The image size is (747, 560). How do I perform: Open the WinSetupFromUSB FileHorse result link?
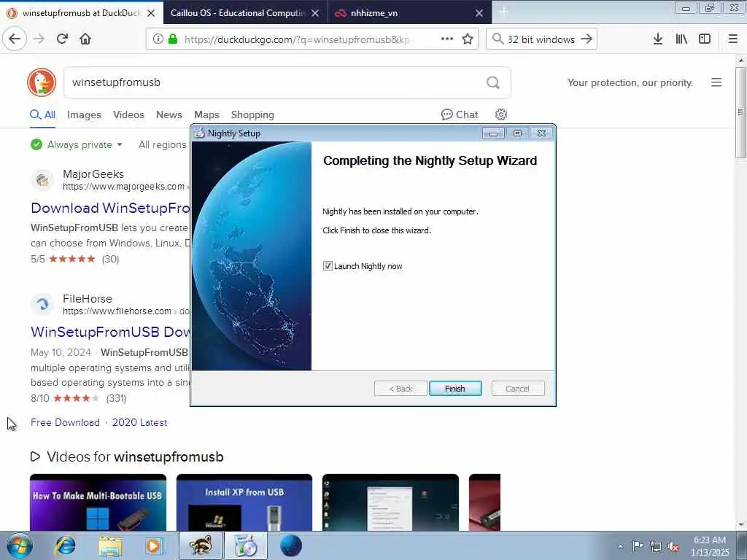point(110,332)
